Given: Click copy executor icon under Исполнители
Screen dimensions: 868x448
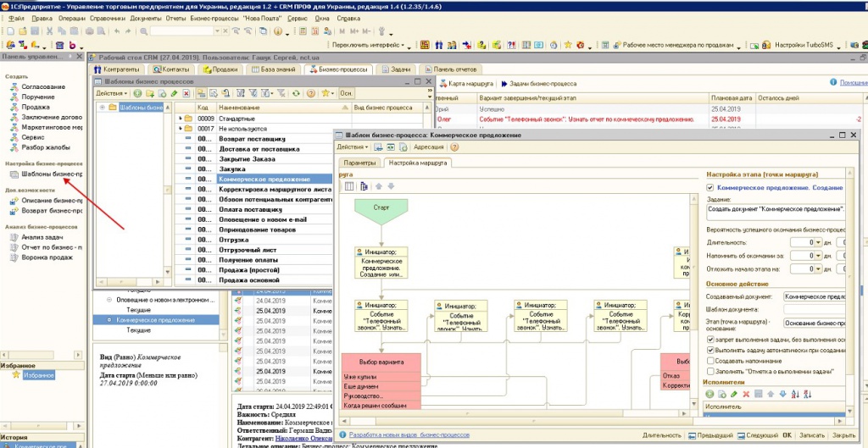Looking at the screenshot, I should 722,394.
